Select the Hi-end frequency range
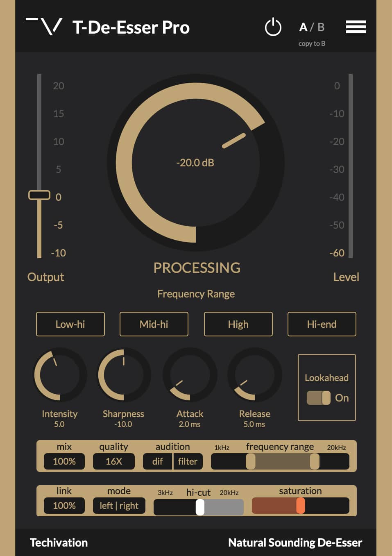The image size is (392, 556). (x=322, y=324)
